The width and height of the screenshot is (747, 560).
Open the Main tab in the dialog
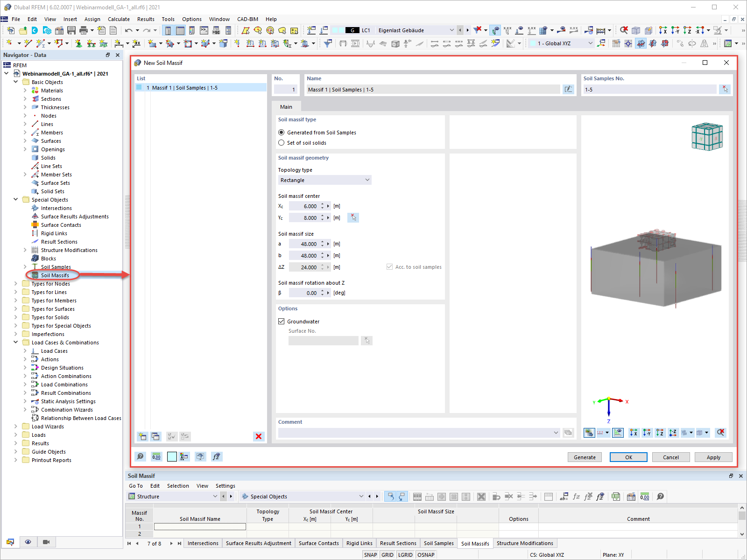pyautogui.click(x=286, y=107)
